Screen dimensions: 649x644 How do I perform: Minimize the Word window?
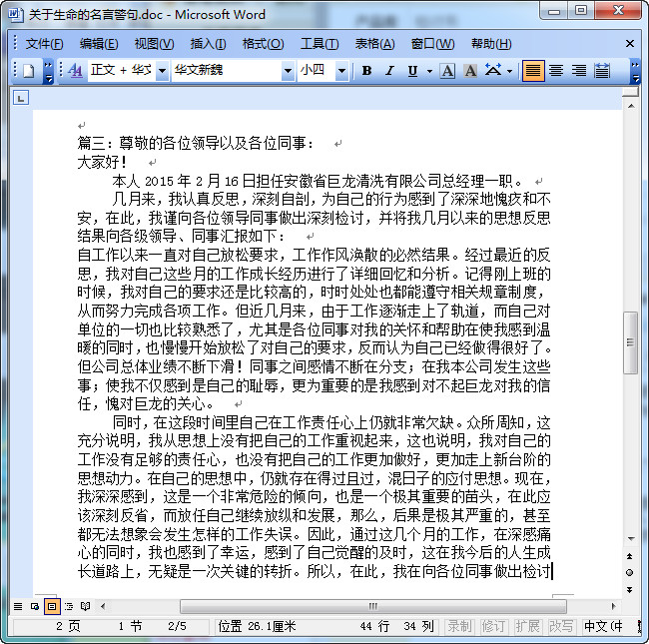pyautogui.click(x=554, y=11)
